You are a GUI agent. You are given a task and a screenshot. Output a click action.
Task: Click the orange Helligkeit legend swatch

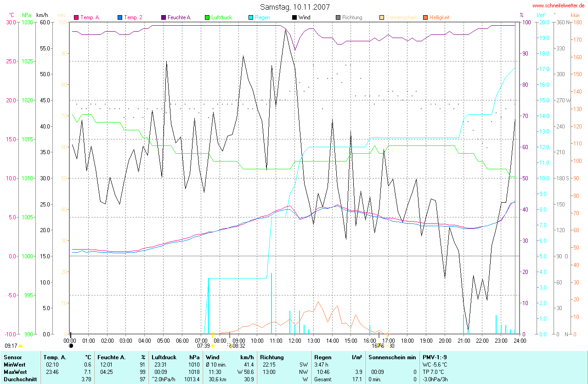(x=425, y=17)
